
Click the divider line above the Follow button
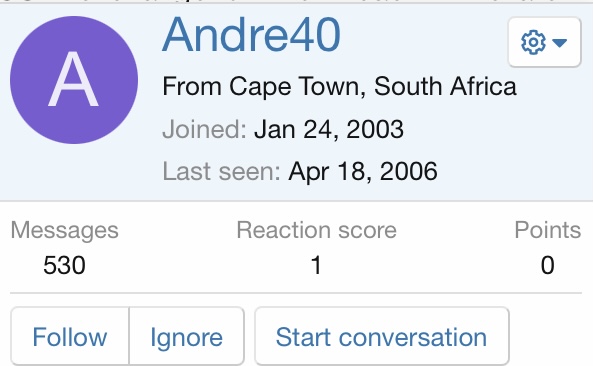click(x=296, y=293)
